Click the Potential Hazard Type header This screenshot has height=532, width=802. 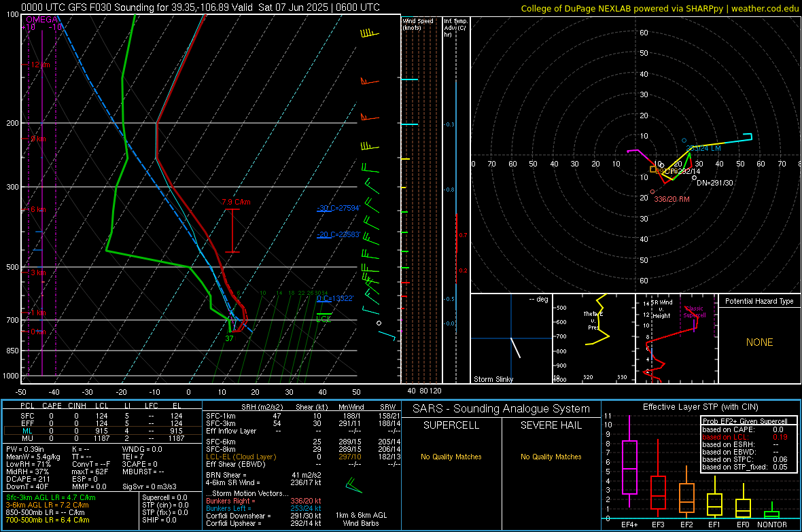click(759, 301)
